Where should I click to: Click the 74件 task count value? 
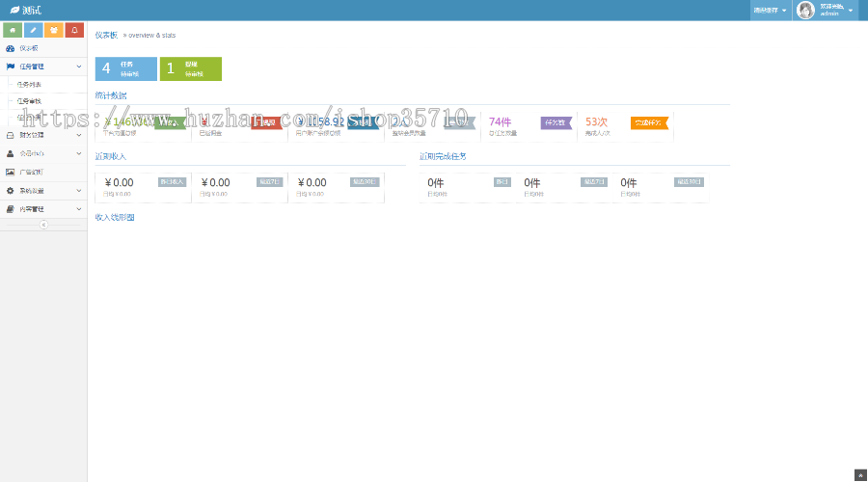click(500, 121)
